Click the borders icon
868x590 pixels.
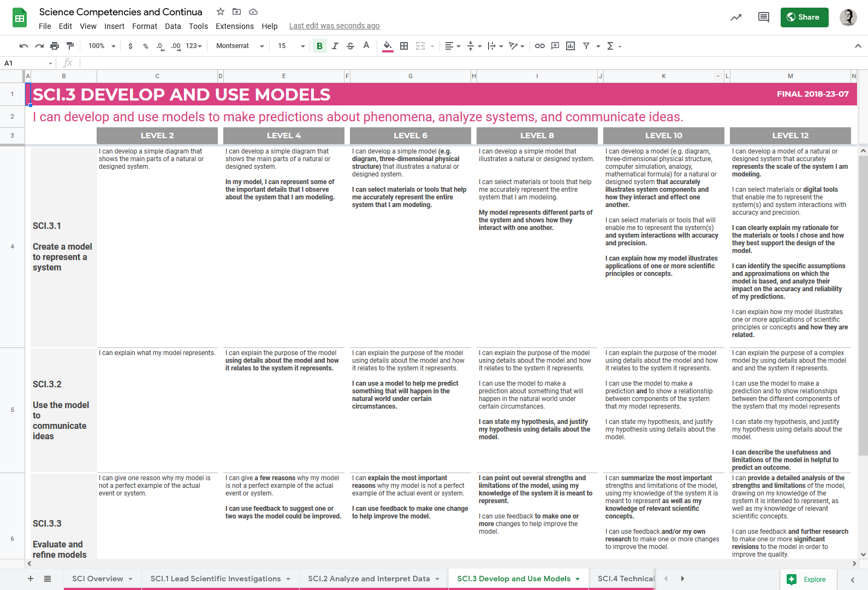pos(404,46)
